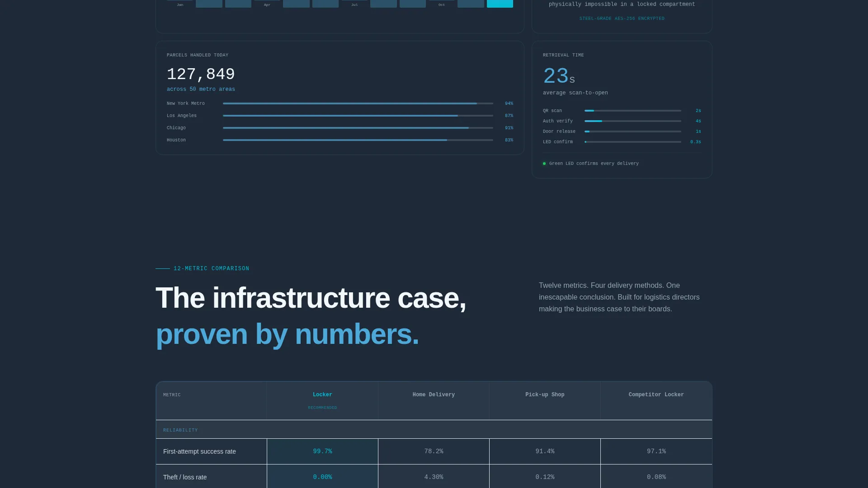Click the RELIABILITY section row
The image size is (868, 488).
tap(434, 430)
